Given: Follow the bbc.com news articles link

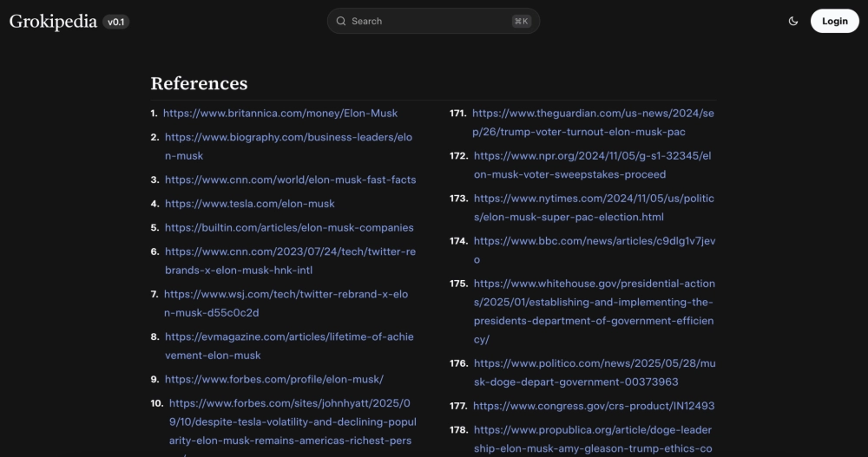Looking at the screenshot, I should tap(594, 241).
